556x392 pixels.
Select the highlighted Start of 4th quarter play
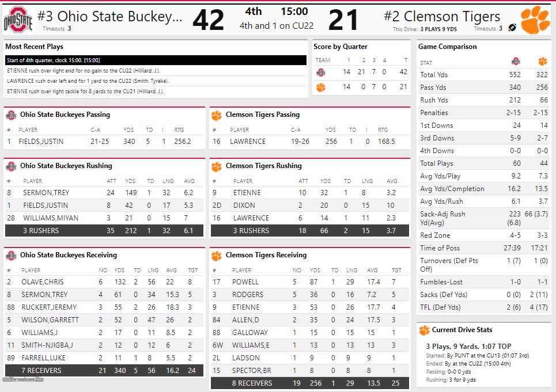click(156, 60)
